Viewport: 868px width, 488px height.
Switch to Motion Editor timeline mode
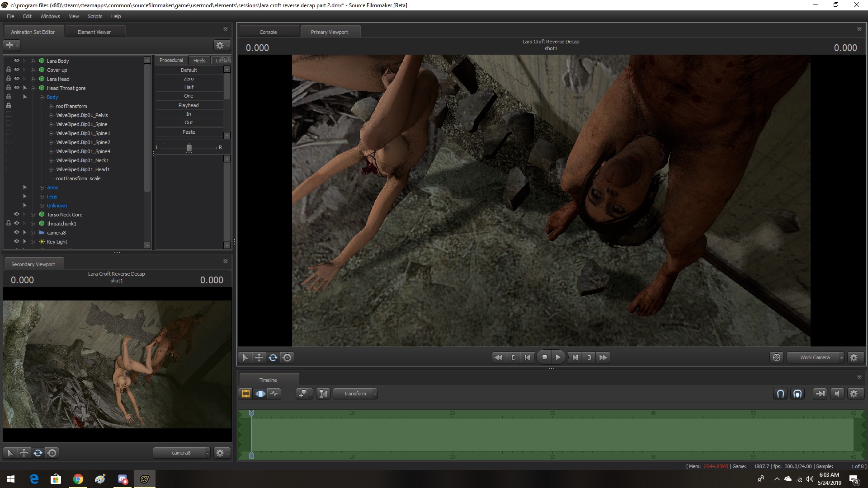click(x=260, y=394)
